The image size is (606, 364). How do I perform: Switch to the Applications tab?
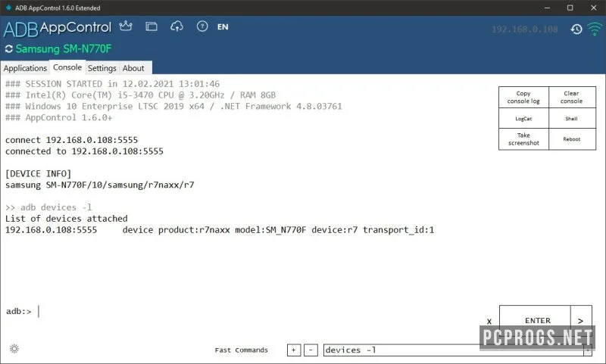(25, 68)
